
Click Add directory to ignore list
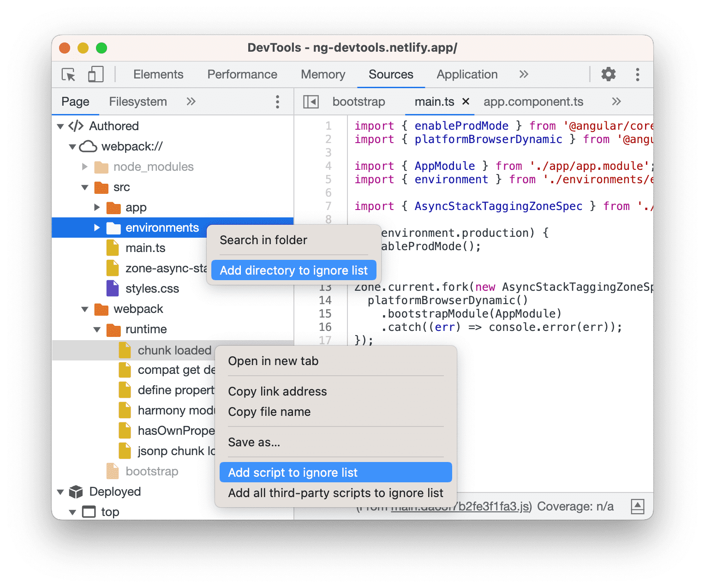click(293, 270)
